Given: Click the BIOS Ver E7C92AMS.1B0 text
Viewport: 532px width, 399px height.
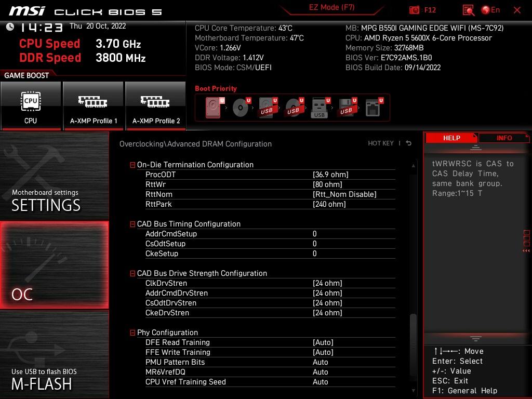Looking at the screenshot, I should 389,58.
